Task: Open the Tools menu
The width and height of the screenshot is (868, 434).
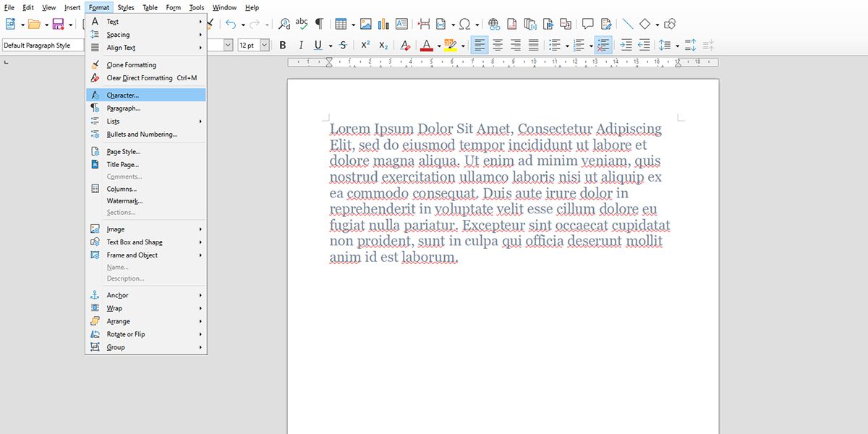Action: point(195,7)
